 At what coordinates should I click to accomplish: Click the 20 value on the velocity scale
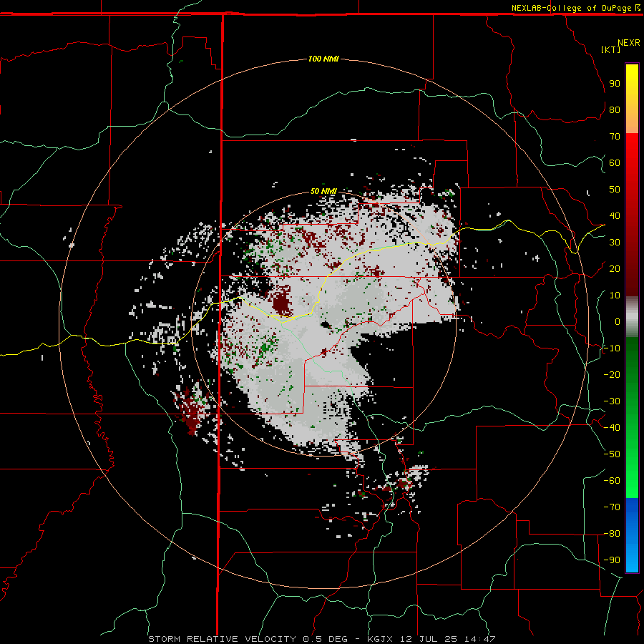point(615,269)
